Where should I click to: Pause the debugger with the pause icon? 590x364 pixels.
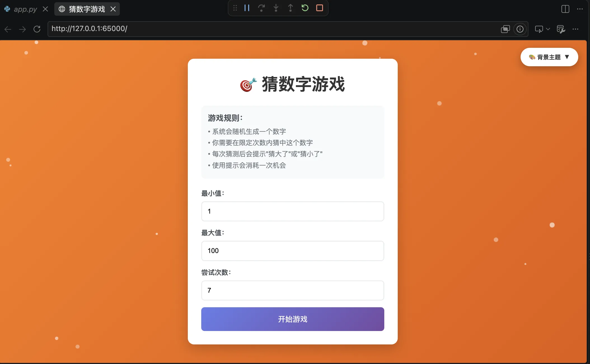247,8
